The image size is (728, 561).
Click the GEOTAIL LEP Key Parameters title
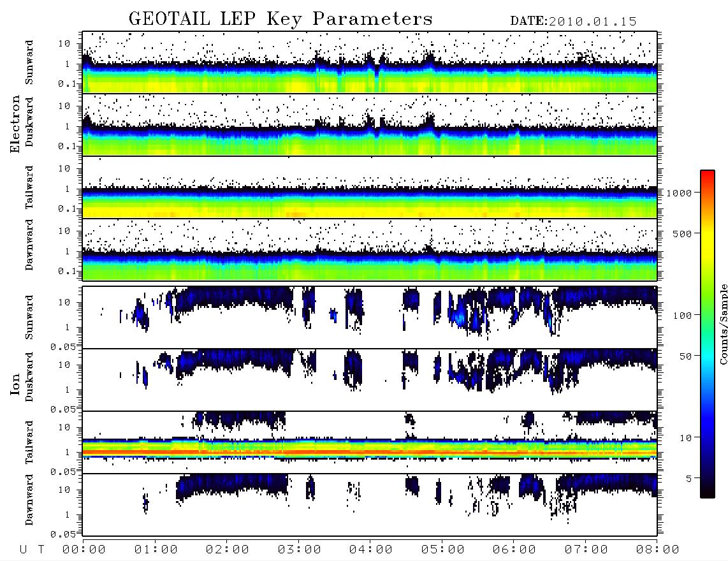click(280, 19)
